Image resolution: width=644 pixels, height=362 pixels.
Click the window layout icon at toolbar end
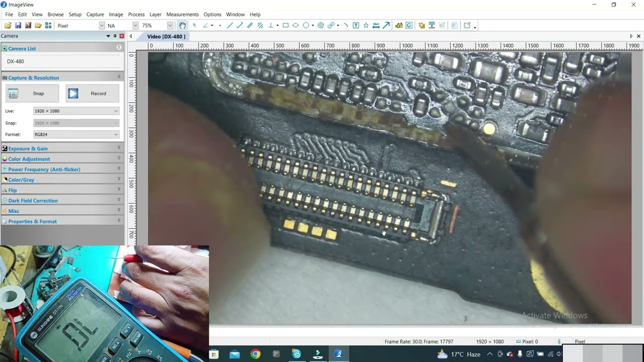tap(467, 25)
